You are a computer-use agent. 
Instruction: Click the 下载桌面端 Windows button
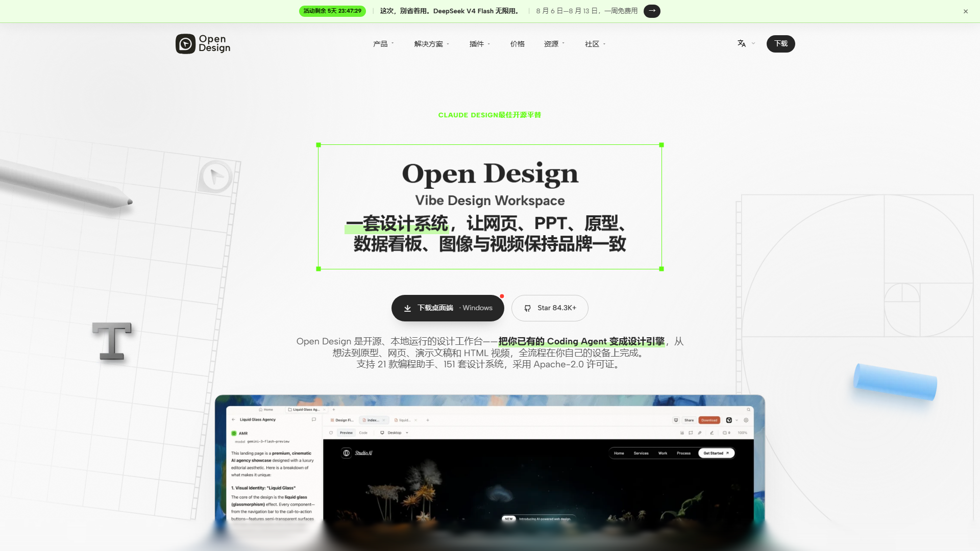click(448, 308)
